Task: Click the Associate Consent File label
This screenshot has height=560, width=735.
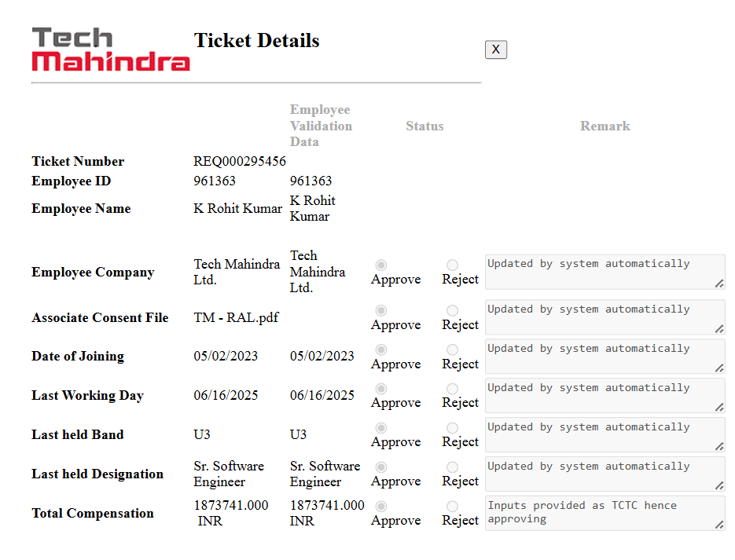Action: [100, 317]
